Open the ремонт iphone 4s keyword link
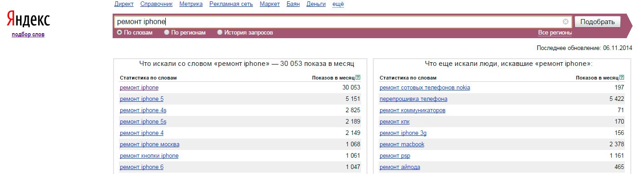Image resolution: width=644 pixels, height=174 pixels. click(143, 110)
